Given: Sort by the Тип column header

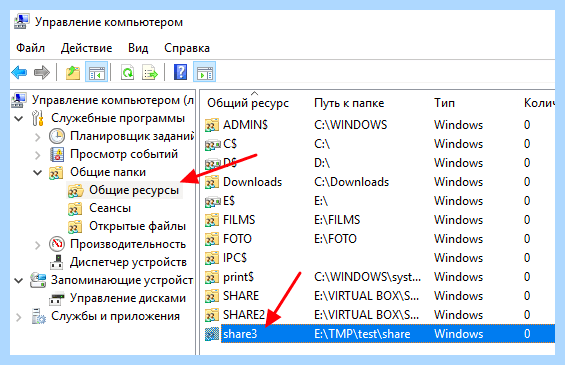Looking at the screenshot, I should 444,103.
